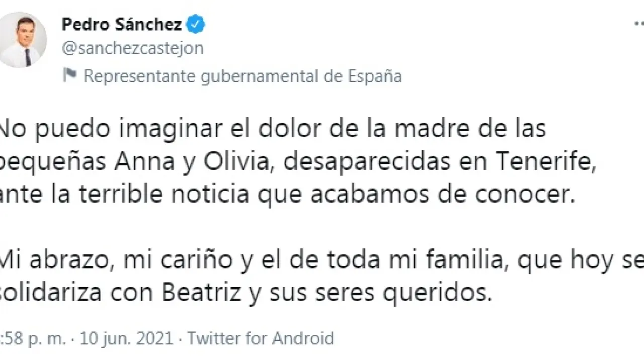Open the @sanchezcastejon handle link
This screenshot has width=644, height=362.
click(x=132, y=48)
